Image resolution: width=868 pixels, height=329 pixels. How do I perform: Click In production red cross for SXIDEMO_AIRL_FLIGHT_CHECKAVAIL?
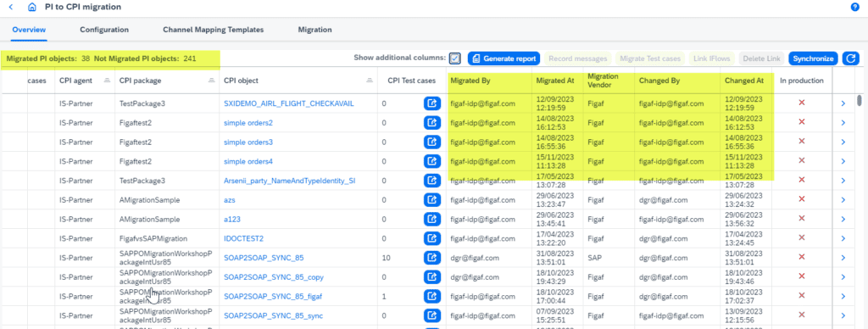(x=801, y=103)
